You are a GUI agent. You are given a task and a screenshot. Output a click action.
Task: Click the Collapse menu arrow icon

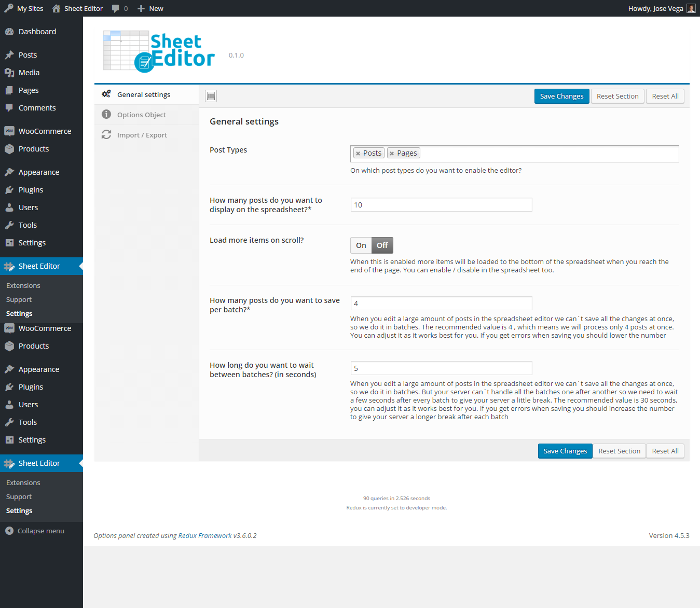(x=9, y=531)
